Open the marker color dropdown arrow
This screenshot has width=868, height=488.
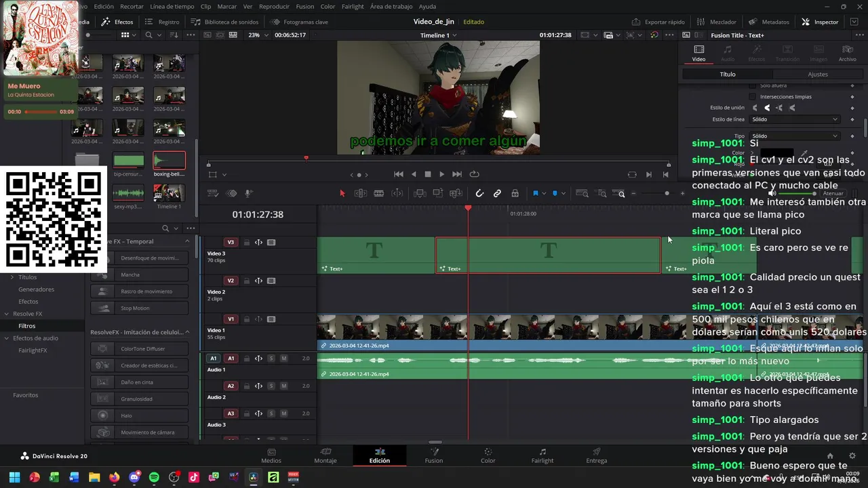pos(563,194)
